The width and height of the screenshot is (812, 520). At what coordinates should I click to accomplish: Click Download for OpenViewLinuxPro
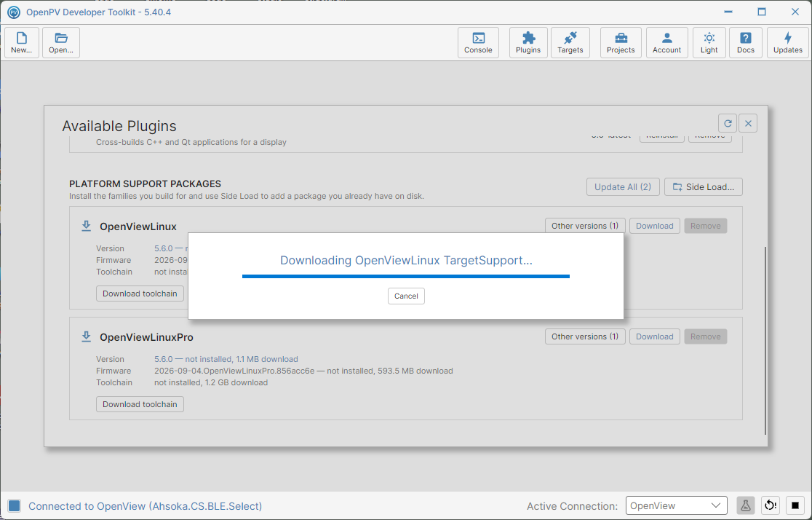point(655,336)
